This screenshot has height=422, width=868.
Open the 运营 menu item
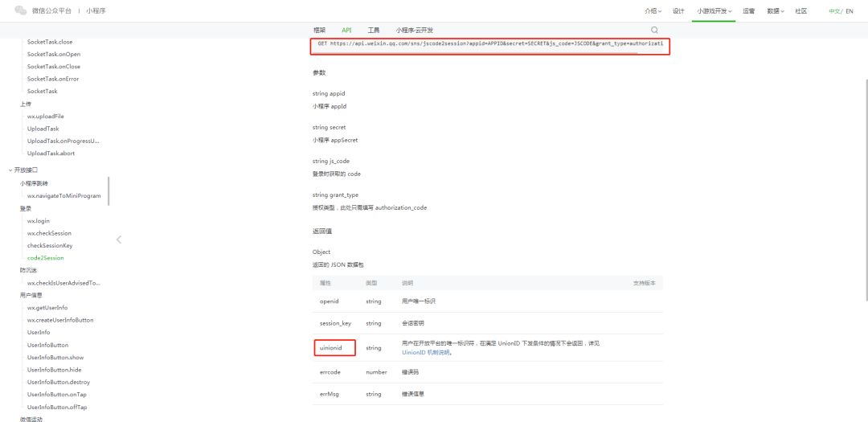click(748, 11)
